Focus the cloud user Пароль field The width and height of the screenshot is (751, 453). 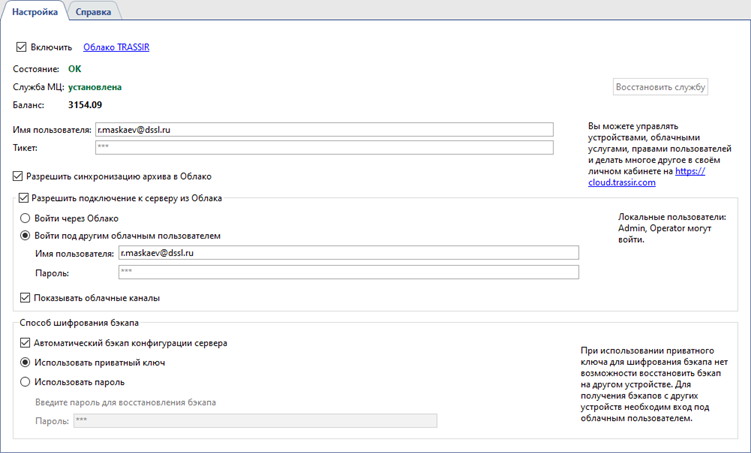(x=348, y=271)
